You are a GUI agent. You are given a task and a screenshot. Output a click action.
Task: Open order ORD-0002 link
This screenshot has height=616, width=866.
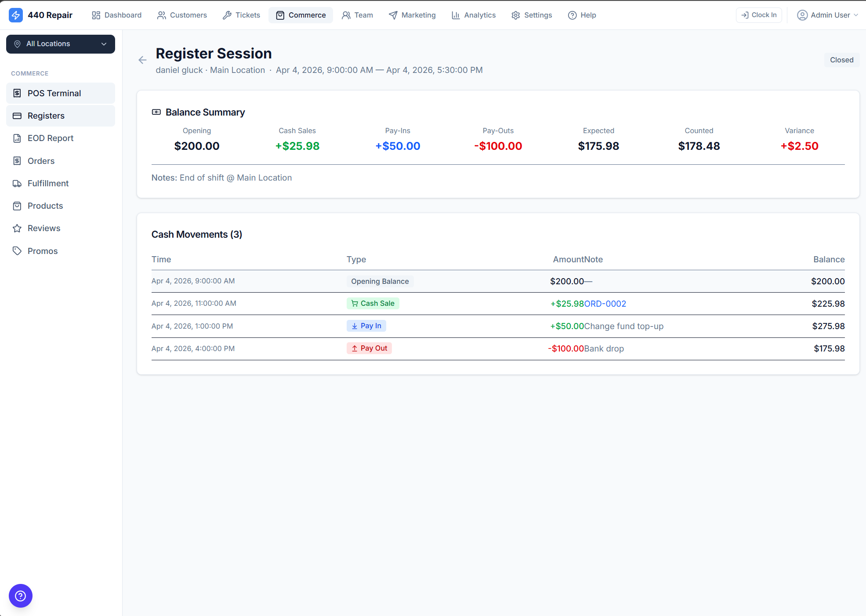click(x=605, y=304)
